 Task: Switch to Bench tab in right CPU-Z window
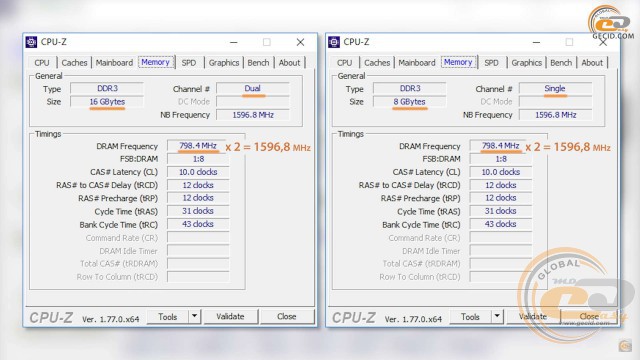pos(561,63)
